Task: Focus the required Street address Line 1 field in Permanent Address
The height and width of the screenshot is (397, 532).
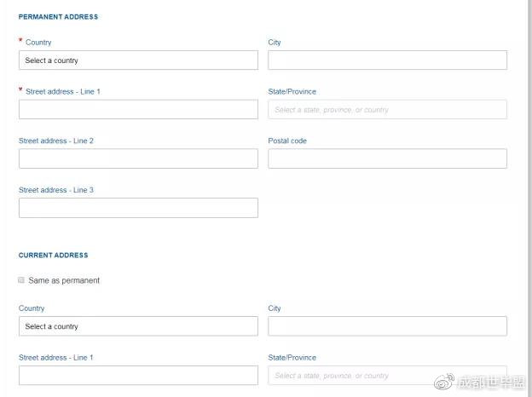Action: 138,110
